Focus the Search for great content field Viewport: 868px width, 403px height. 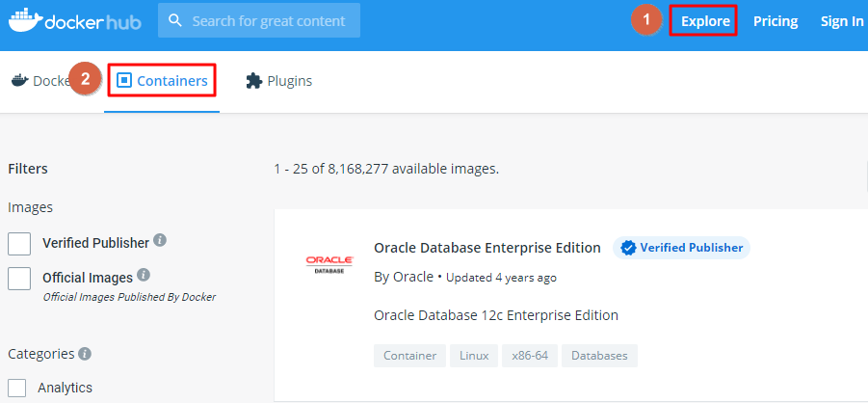259,20
